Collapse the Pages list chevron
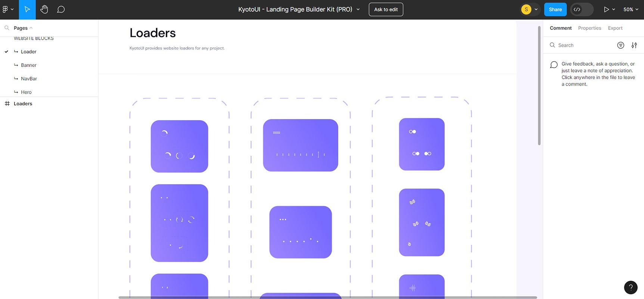The height and width of the screenshot is (299, 644). [x=31, y=28]
